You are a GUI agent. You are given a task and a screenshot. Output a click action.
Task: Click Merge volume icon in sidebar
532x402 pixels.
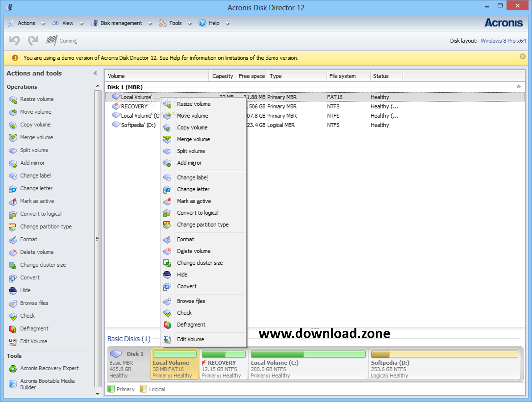pyautogui.click(x=13, y=138)
